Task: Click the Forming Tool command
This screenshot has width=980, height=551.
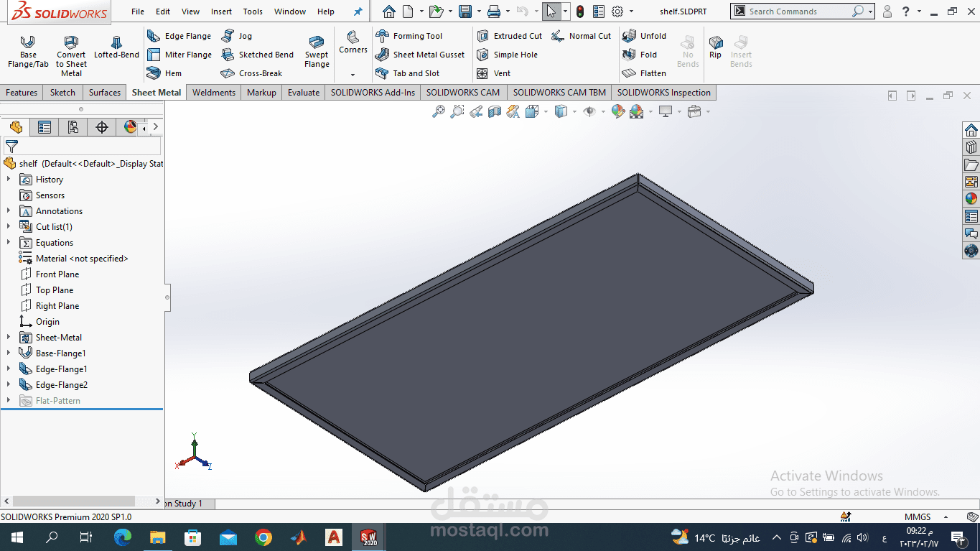Action: [x=409, y=36]
